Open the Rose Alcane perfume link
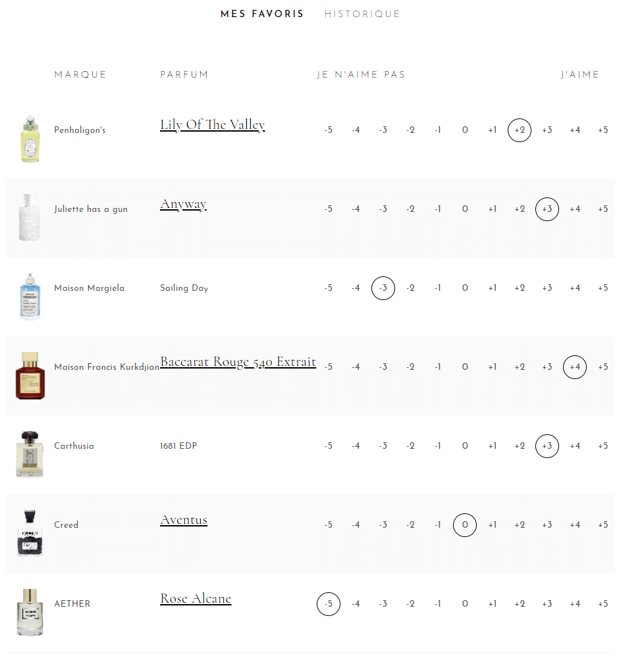Viewport: 644px width, 664px height. pyautogui.click(x=196, y=599)
